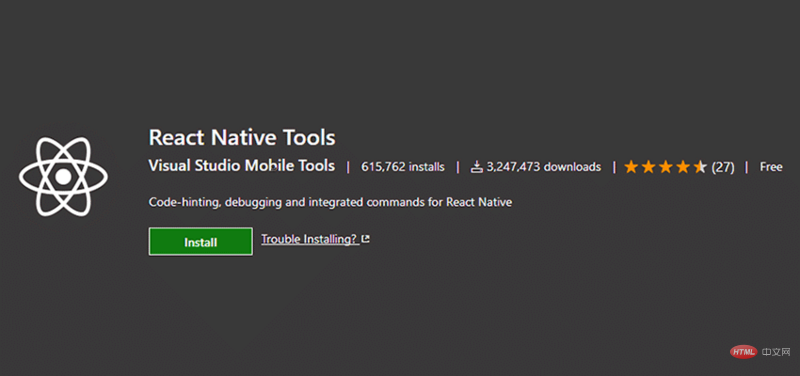Click the (27) review count
800x376 pixels.
723,167
